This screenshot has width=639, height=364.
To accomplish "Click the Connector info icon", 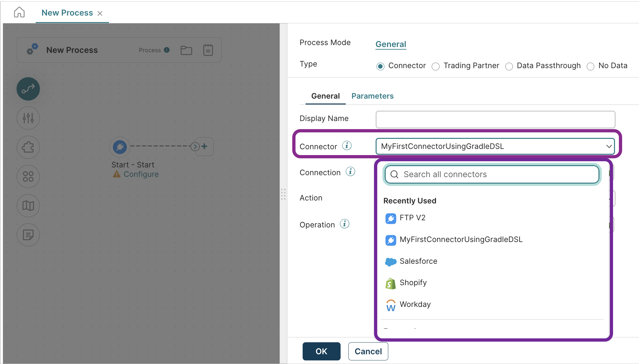I will [x=347, y=146].
